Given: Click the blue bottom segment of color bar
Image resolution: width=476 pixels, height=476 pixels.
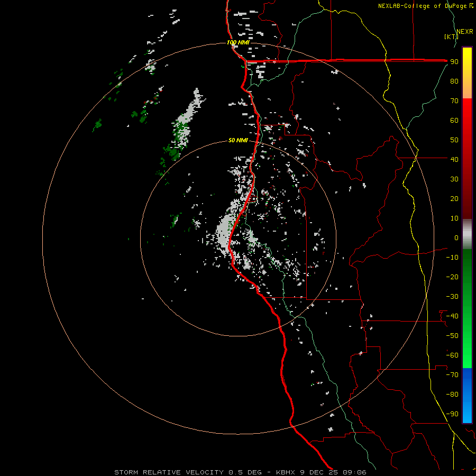Looking at the screenshot, I should pos(467,396).
